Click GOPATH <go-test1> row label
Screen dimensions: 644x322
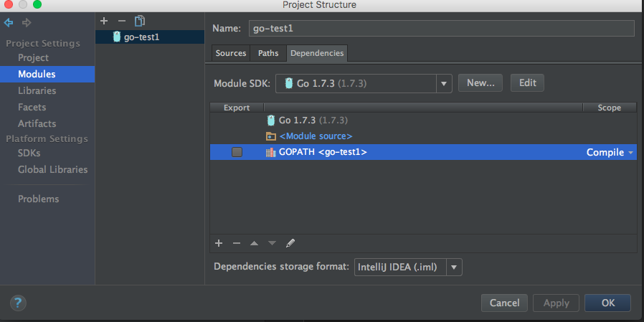click(323, 152)
